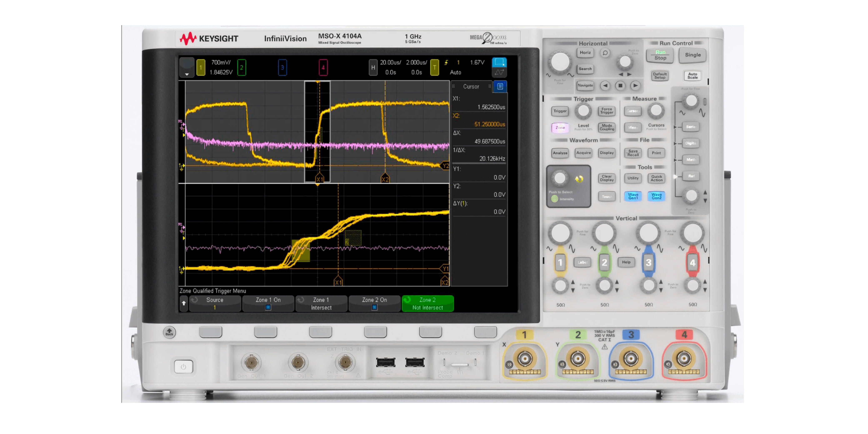Image resolution: width=868 pixels, height=434 pixels.
Task: Go up a menu with the arrow softkey
Action: pos(184,303)
